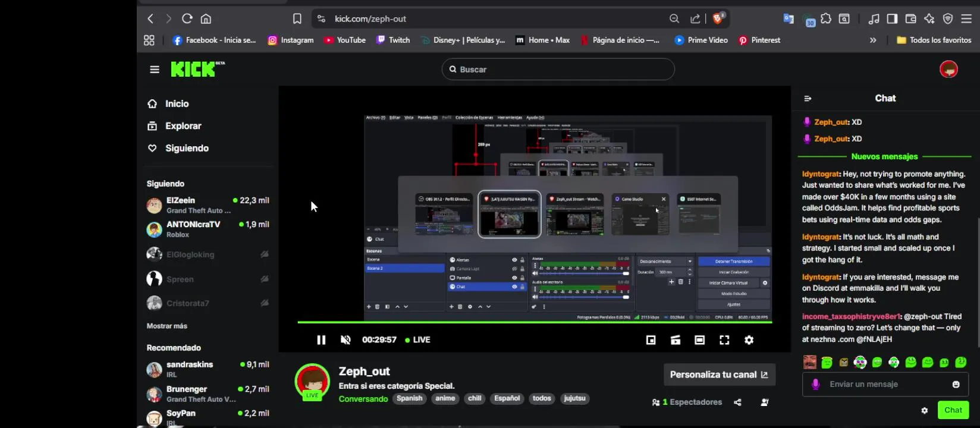Open the zoom magnifier in the address bar
980x428 pixels.
click(674, 19)
